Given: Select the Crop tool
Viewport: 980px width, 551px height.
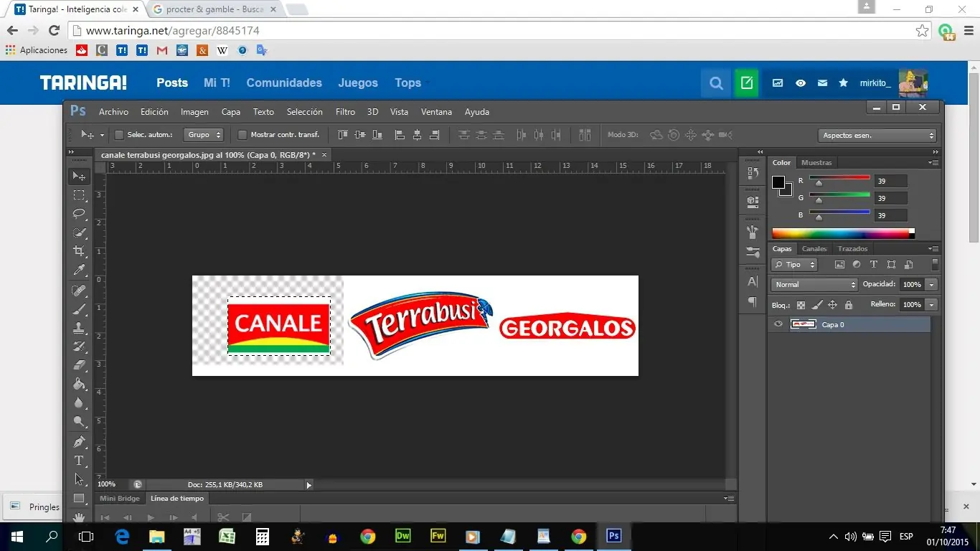Looking at the screenshot, I should 79,251.
